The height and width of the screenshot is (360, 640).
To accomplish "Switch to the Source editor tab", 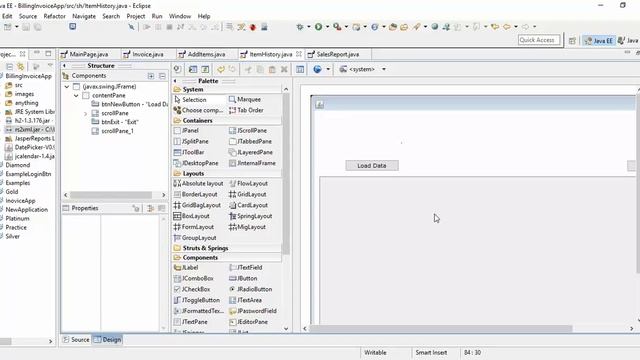I will (76, 340).
